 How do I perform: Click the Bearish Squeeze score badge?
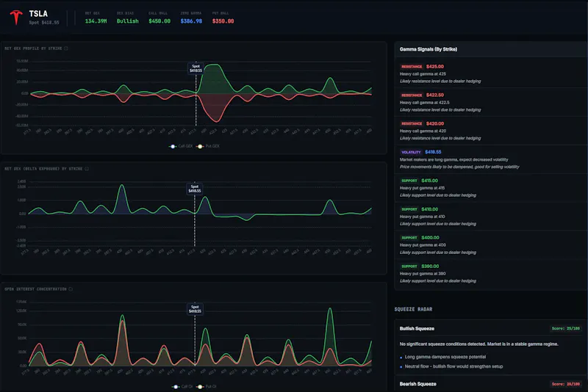coord(565,384)
